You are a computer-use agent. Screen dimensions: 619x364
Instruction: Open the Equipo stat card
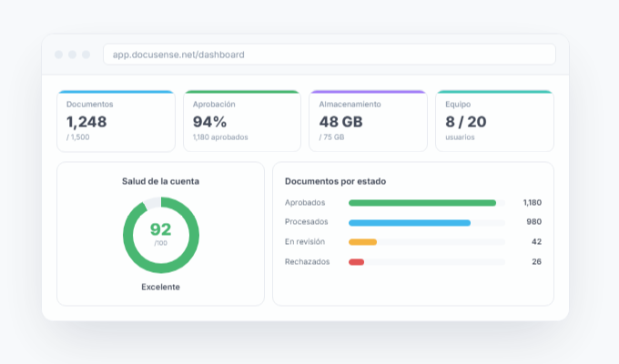[x=494, y=121]
